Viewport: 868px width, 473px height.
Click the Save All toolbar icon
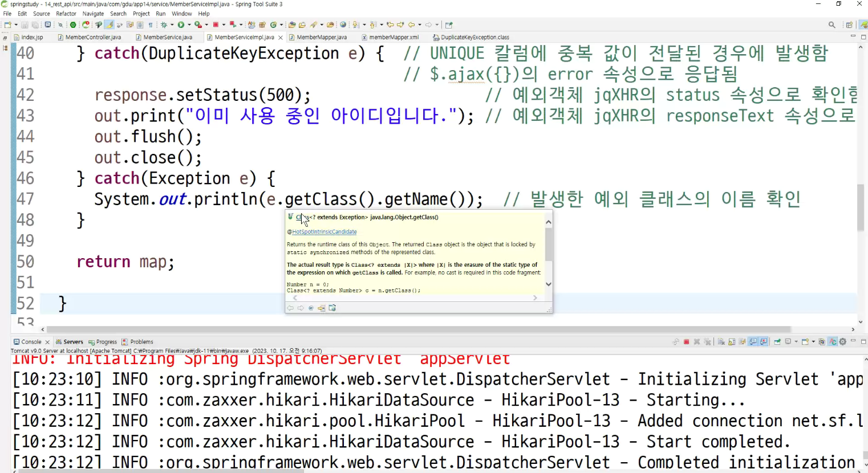tap(35, 25)
